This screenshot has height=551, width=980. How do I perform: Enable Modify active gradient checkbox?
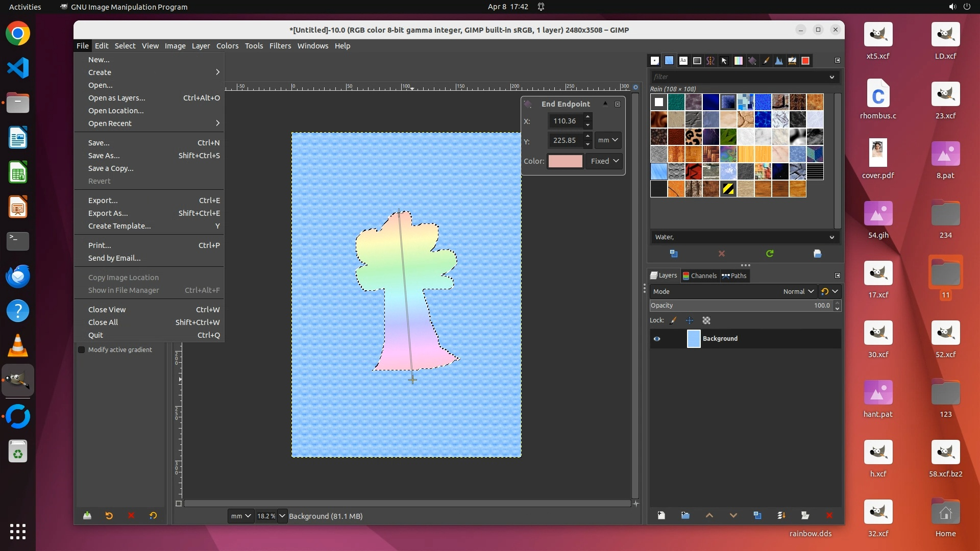pos(82,349)
